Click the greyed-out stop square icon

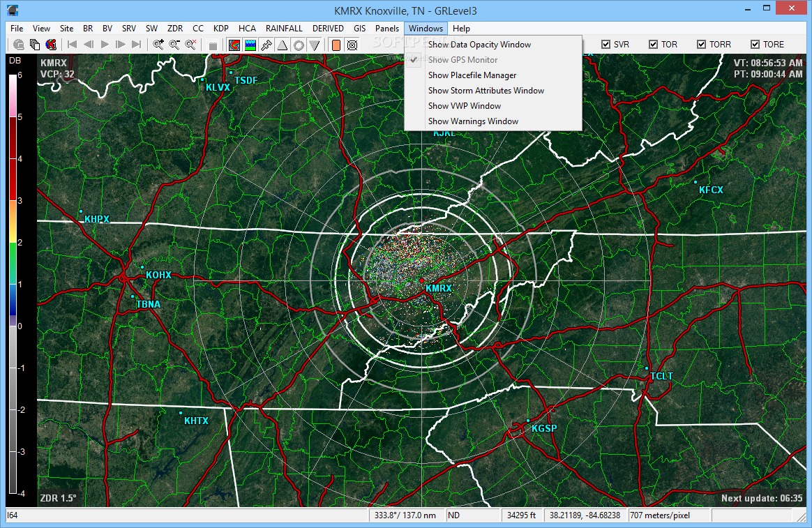click(212, 45)
